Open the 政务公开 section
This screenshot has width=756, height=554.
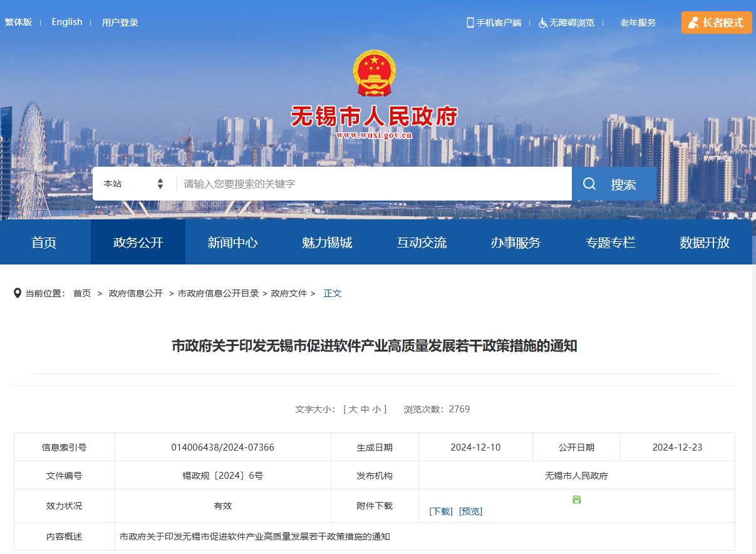[138, 242]
